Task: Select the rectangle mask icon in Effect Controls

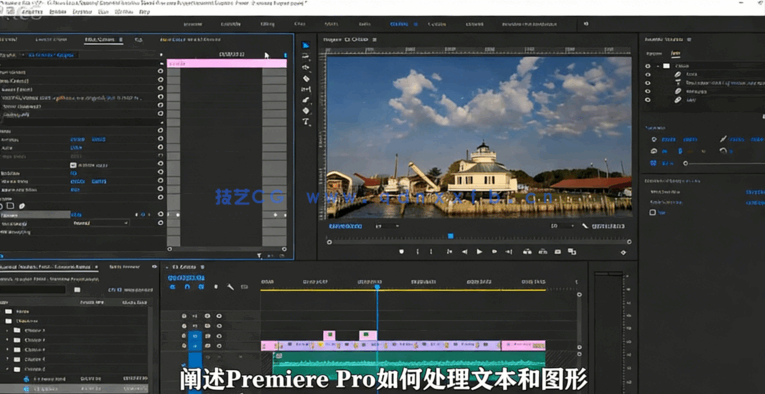Action: (11, 206)
